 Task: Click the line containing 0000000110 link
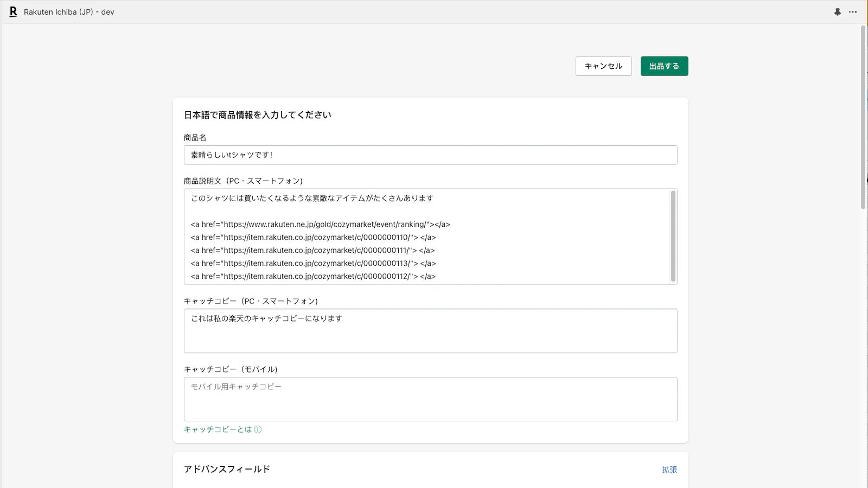(313, 237)
